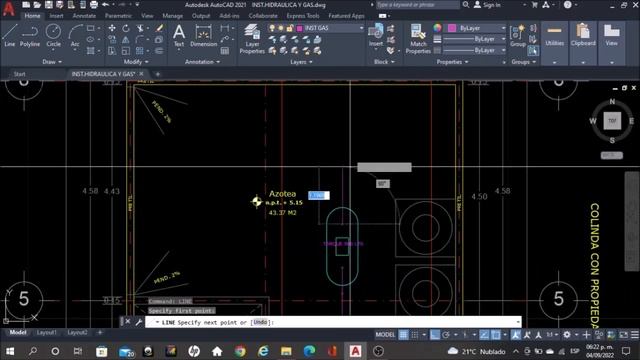Open the Parametric ribbon tab
The height and width of the screenshot is (360, 640).
click(x=118, y=16)
